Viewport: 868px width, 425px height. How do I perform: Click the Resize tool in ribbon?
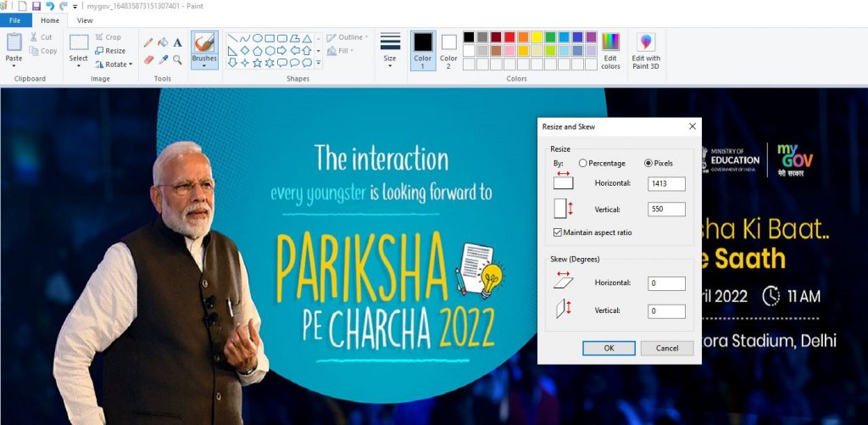pos(110,50)
